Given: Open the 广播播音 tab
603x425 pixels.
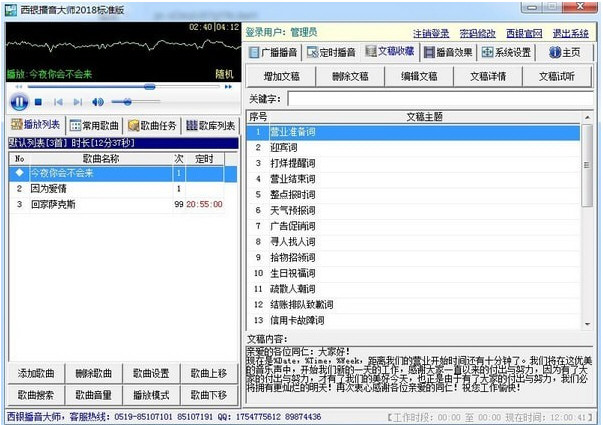Looking at the screenshot, I should 273,52.
